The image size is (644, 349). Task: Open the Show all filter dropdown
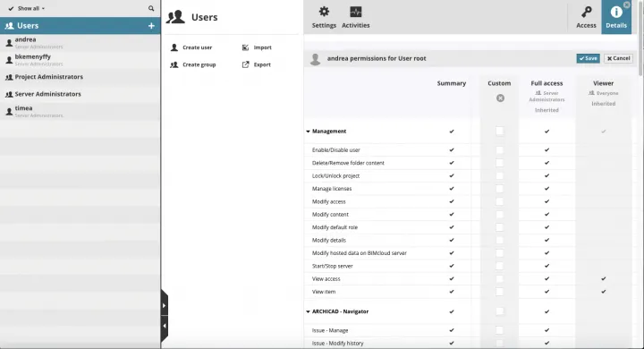[27, 8]
